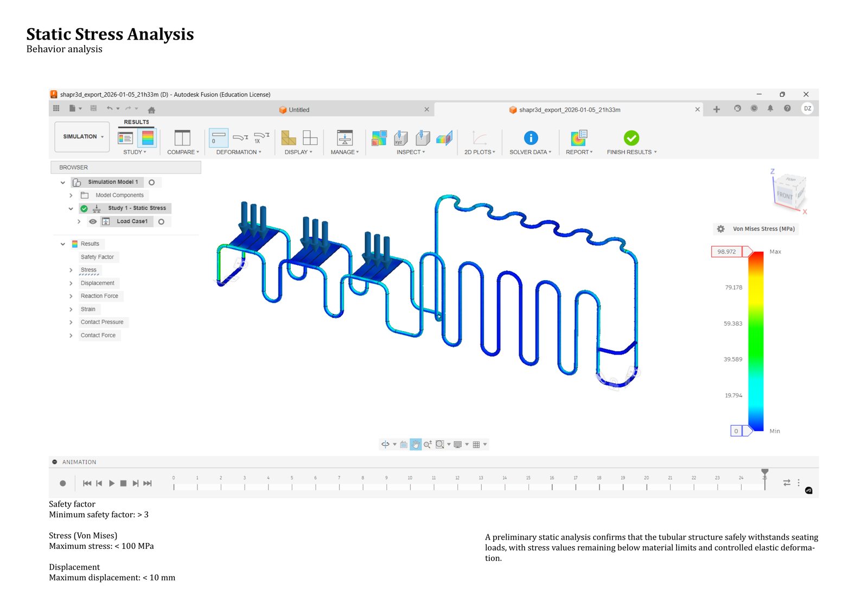Open the notifications bell icon
868x614 pixels.
pyautogui.click(x=770, y=109)
